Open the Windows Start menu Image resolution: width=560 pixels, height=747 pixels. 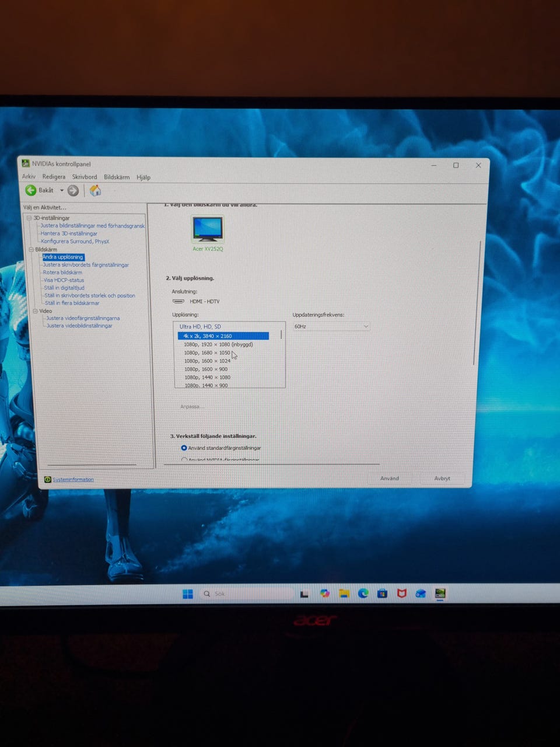click(187, 594)
